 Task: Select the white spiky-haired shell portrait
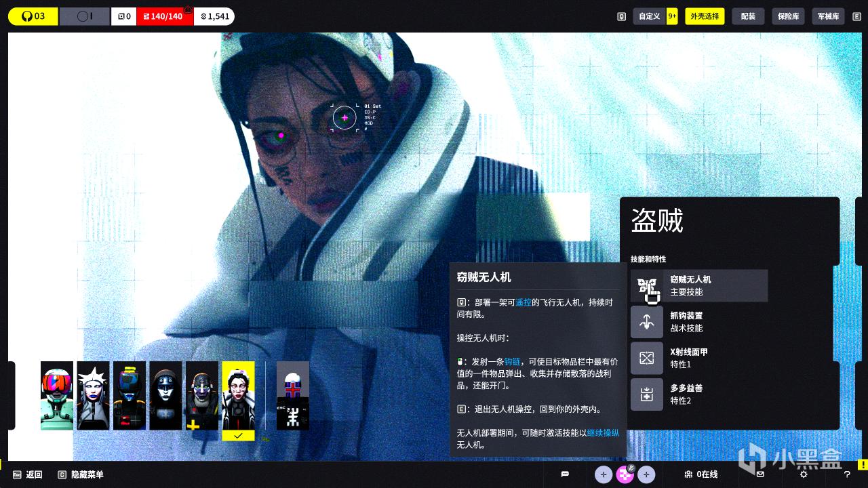tap(93, 395)
